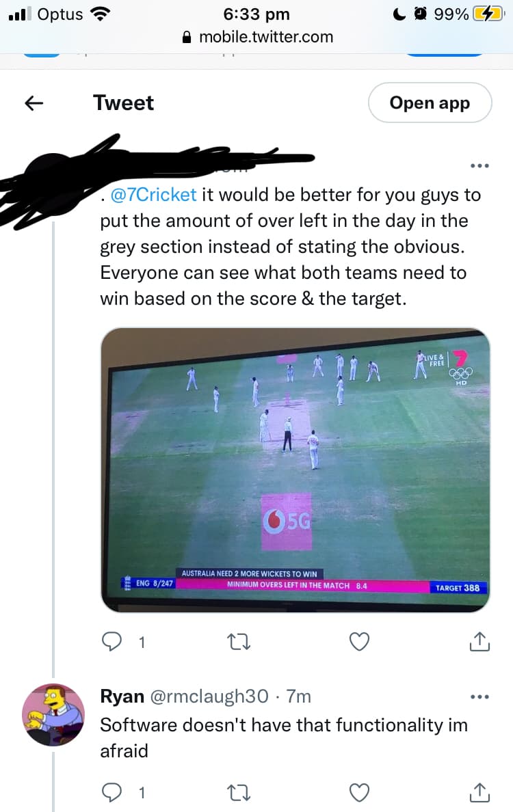
Task: Tap the back arrow icon
Action: [x=34, y=103]
